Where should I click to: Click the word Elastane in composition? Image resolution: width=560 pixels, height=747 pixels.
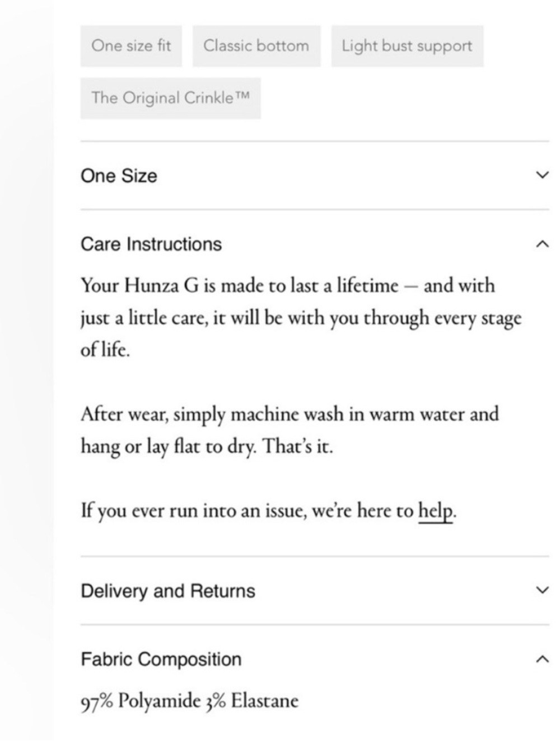[264, 702]
